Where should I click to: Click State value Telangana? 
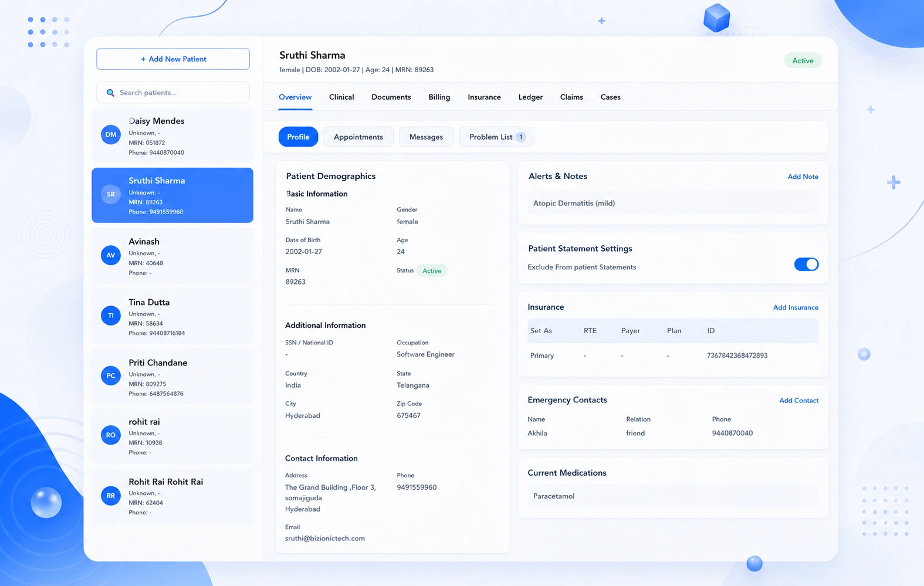tap(413, 385)
